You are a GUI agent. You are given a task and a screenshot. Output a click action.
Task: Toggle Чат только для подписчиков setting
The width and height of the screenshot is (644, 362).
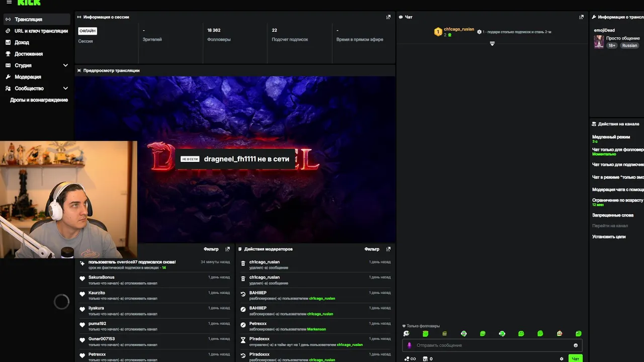[x=618, y=164]
